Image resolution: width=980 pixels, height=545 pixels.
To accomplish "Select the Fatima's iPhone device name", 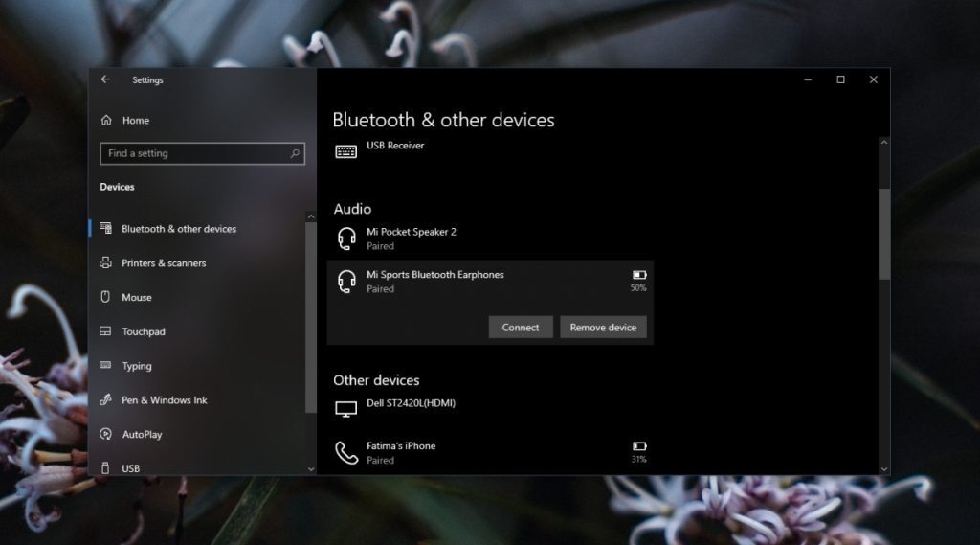I will click(x=401, y=446).
